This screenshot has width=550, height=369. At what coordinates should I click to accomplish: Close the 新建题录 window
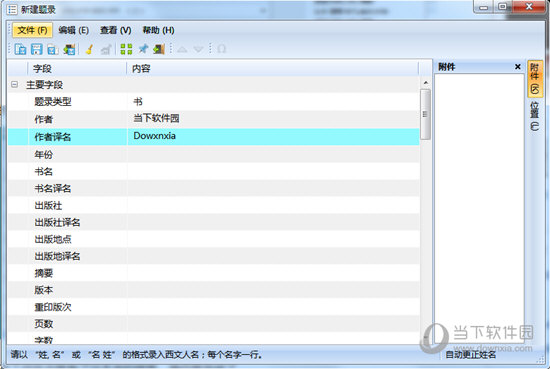tap(529, 7)
